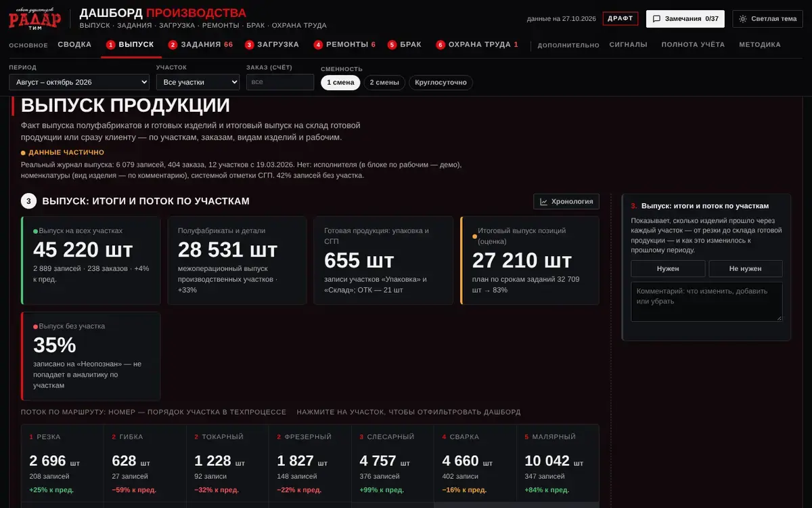Open Замечания 0/37 panel
The image size is (812, 508).
tap(685, 19)
